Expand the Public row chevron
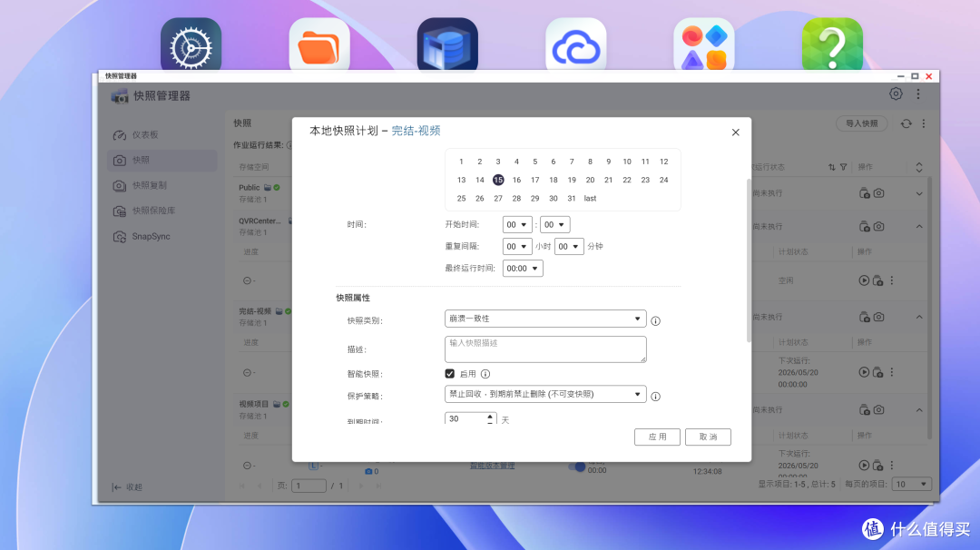The height and width of the screenshot is (550, 980). tap(918, 193)
